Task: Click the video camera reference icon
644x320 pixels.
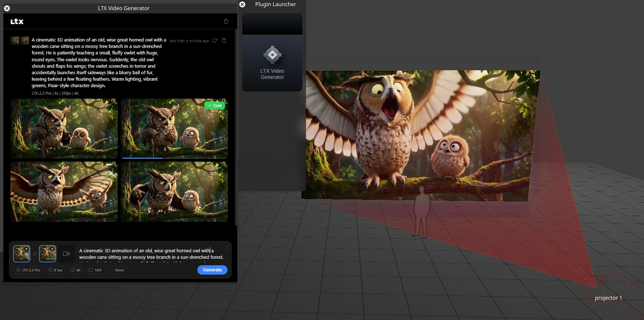Action: [x=66, y=254]
